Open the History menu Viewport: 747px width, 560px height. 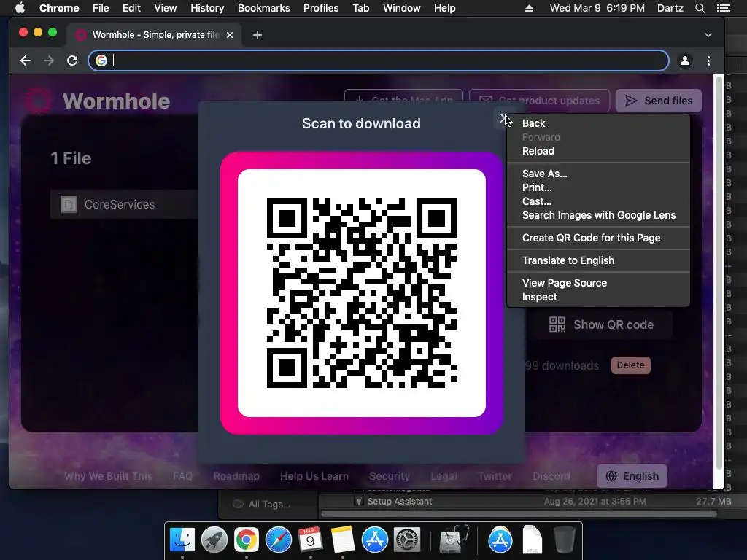[206, 8]
